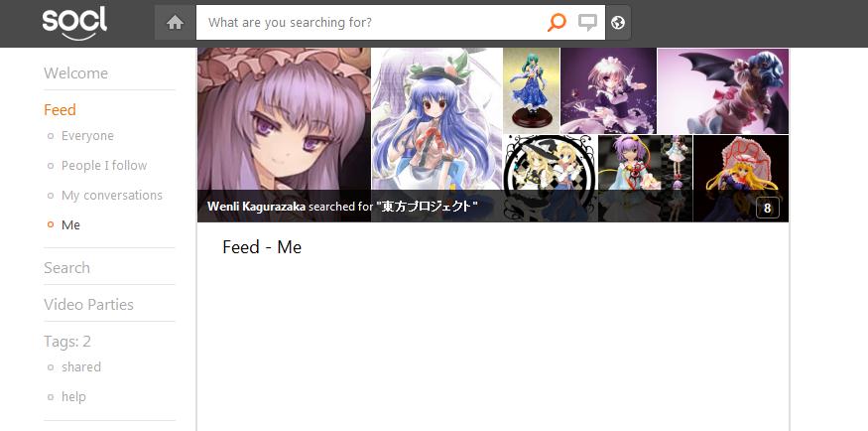Open the help tag
The width and height of the screenshot is (868, 431).
(73, 396)
